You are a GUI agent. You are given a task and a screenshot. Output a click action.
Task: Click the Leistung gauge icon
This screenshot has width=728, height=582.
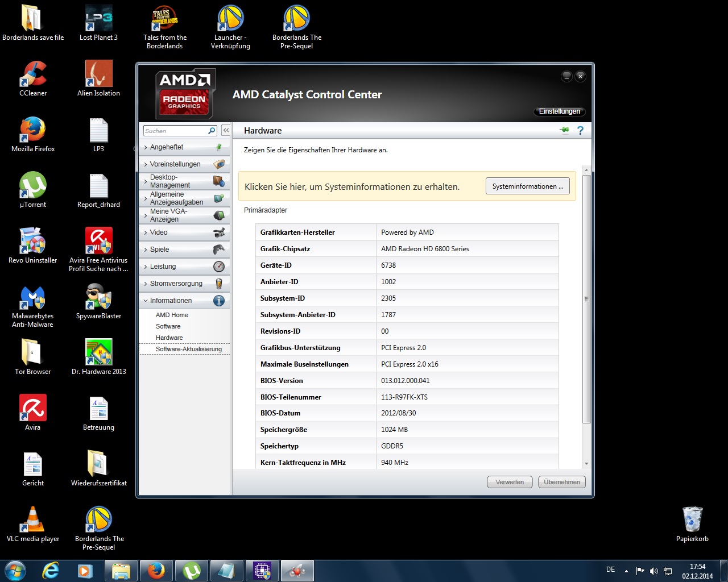coord(219,267)
